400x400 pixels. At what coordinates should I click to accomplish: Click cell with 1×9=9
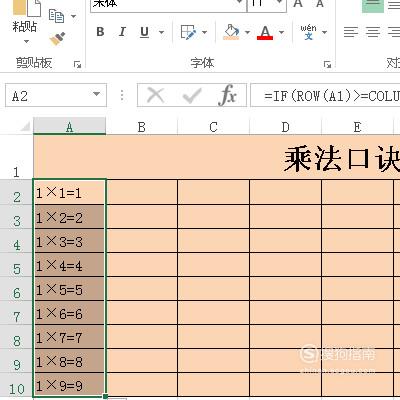click(69, 385)
